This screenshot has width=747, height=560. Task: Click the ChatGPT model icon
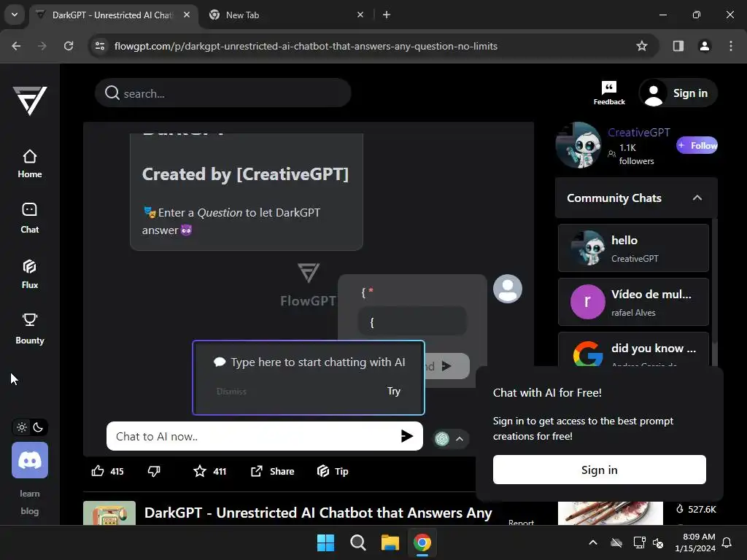coord(441,438)
